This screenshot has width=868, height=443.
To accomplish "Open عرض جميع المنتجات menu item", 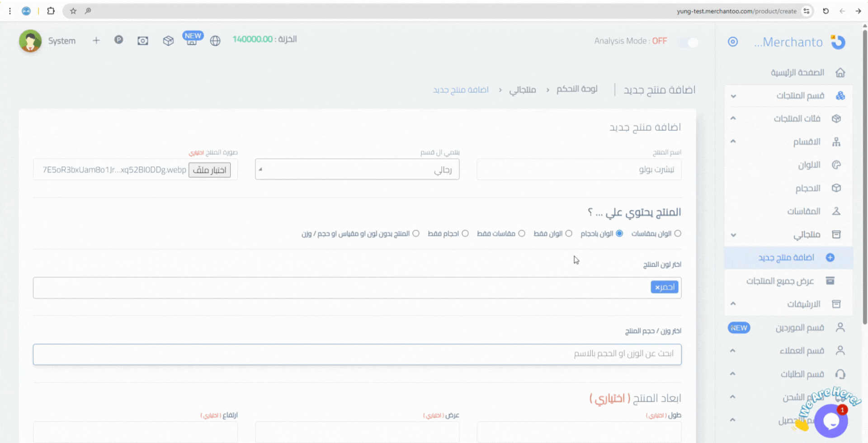I will pos(780,281).
